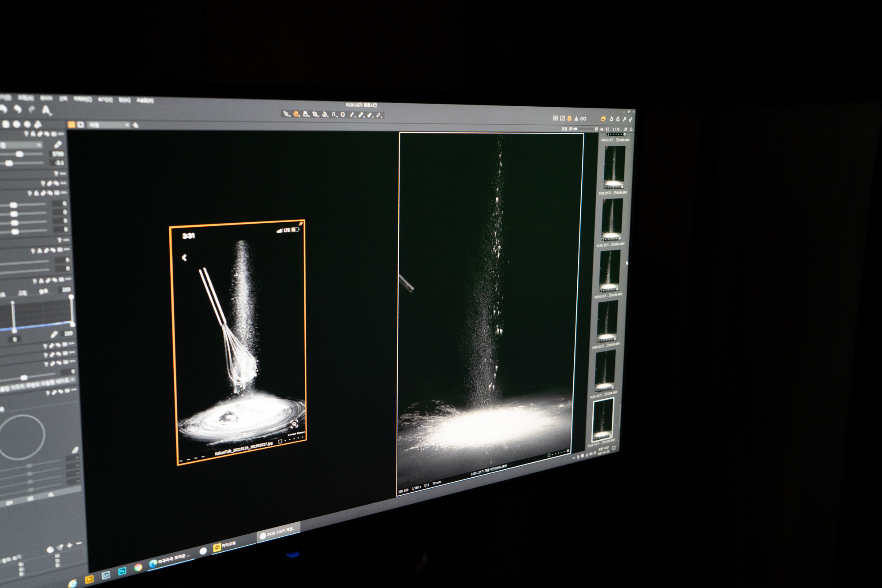Click the exposure warning triangle icon

click(x=576, y=119)
